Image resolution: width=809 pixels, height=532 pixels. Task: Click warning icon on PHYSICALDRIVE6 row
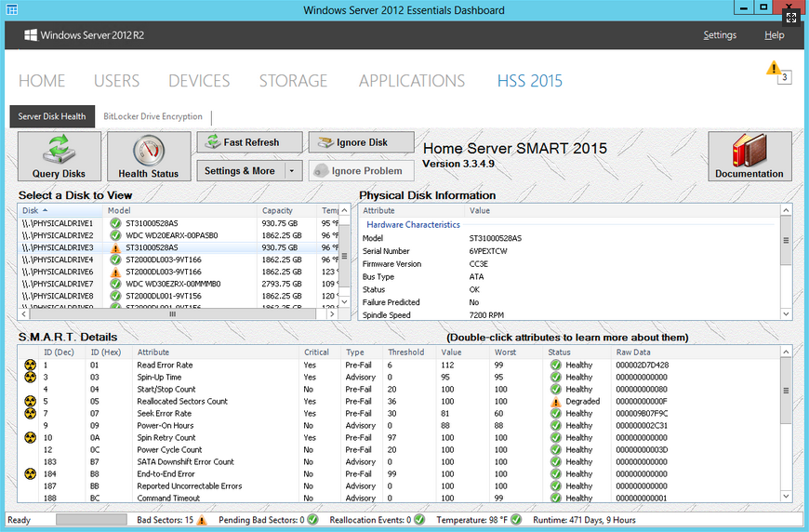pyautogui.click(x=115, y=272)
